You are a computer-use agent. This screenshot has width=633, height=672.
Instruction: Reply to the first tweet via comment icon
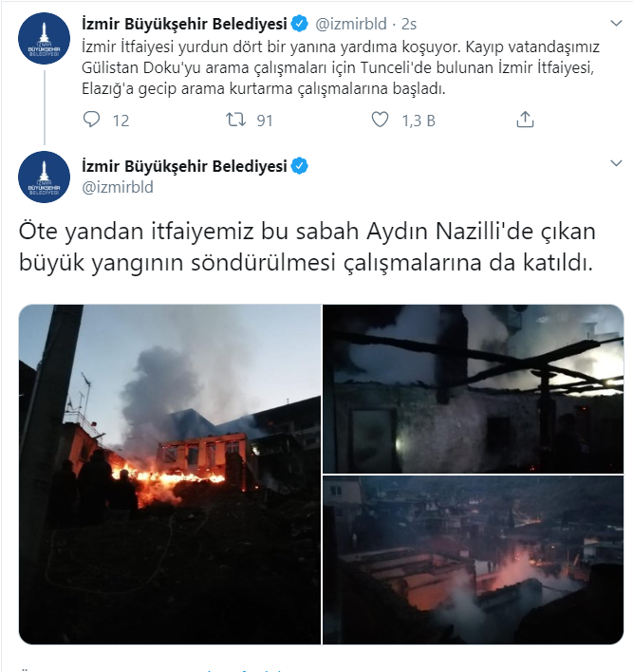point(91,120)
